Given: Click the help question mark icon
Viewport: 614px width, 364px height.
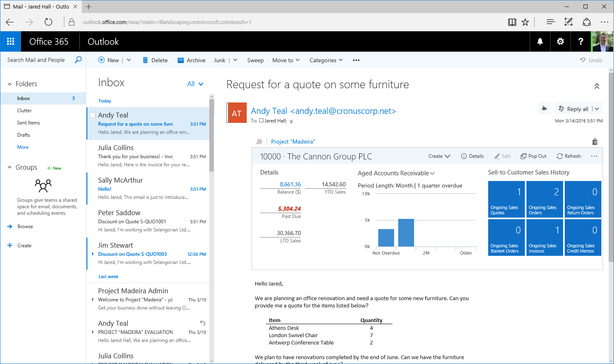Looking at the screenshot, I should click(x=581, y=41).
